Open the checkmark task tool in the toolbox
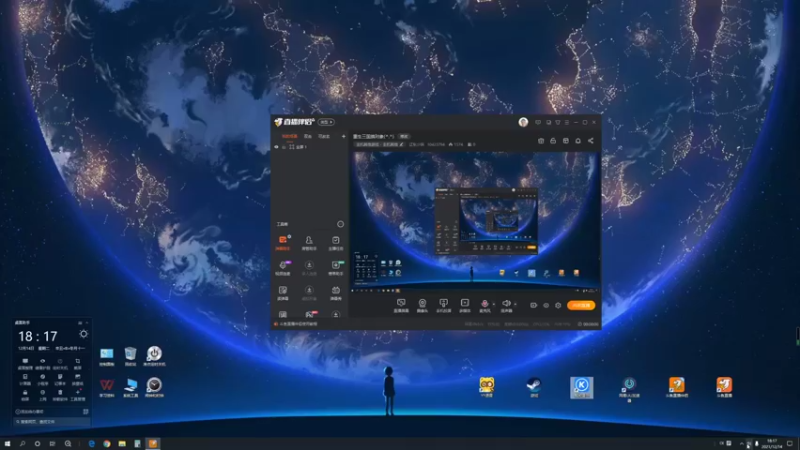This screenshot has height=450, width=800. (335, 242)
